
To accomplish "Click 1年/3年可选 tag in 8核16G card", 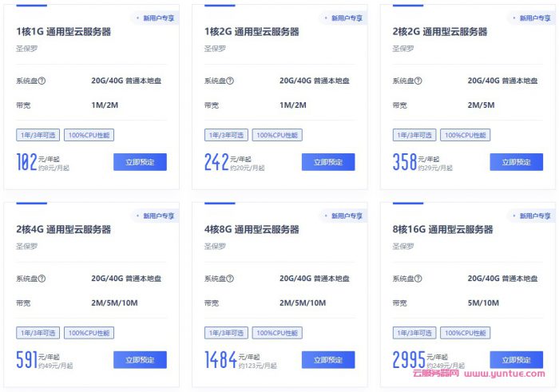I will pos(414,333).
